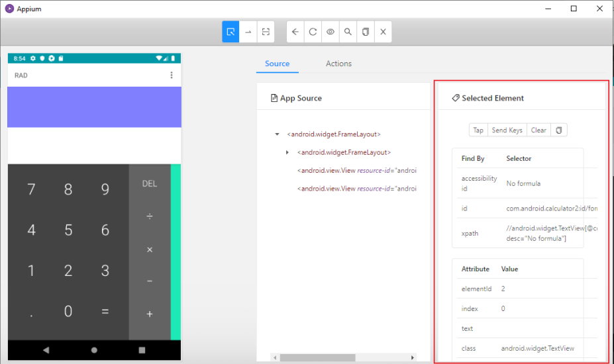Screen dimensions: 614x364
Task: Tap the divide operator key
Action: click(x=150, y=216)
